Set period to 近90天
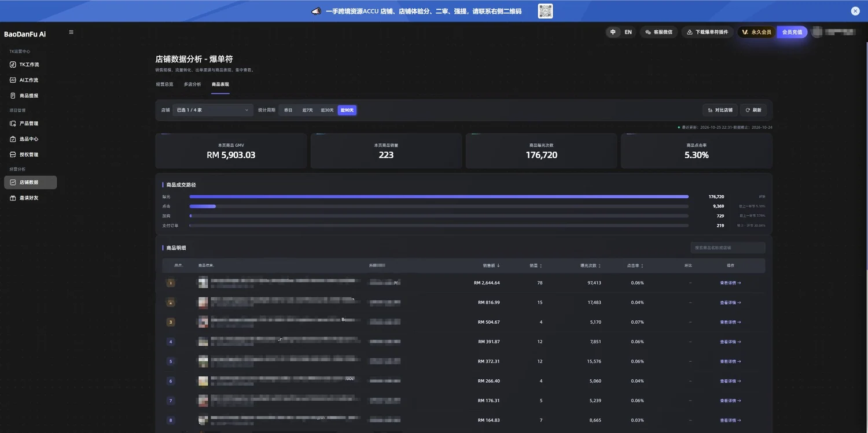 pos(347,110)
